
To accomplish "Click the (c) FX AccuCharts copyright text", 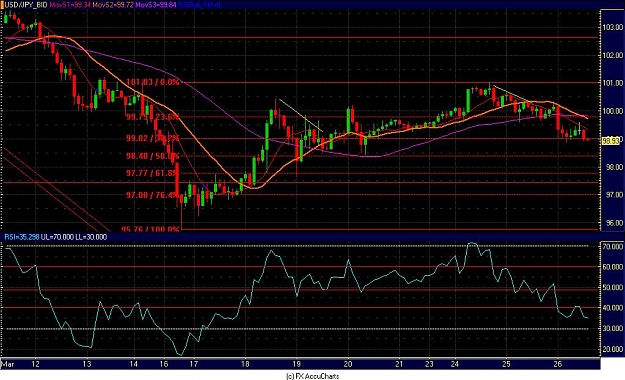I will [x=312, y=376].
